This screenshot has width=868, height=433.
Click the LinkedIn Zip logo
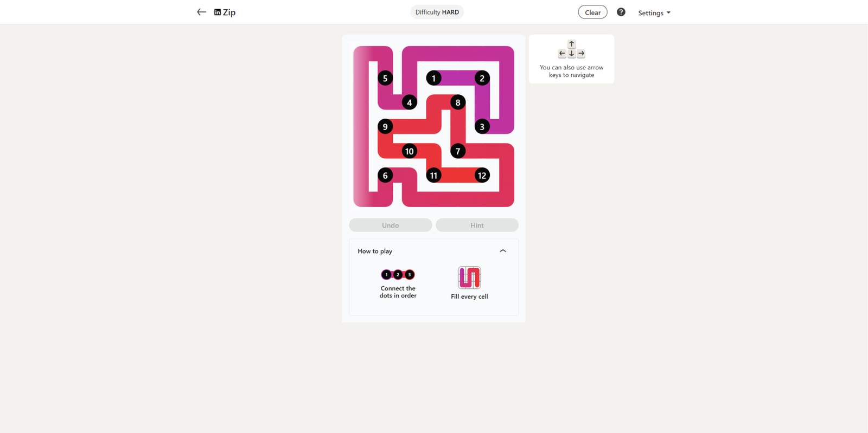coord(225,12)
